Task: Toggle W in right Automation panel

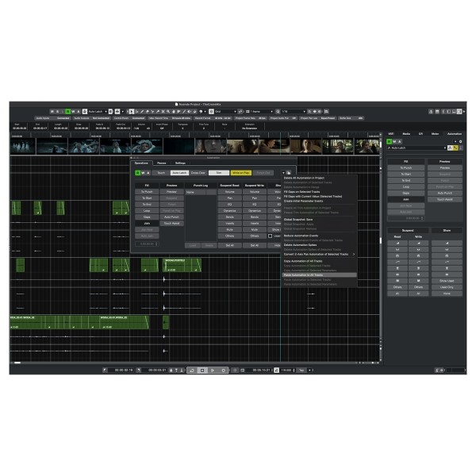Action: (394, 141)
